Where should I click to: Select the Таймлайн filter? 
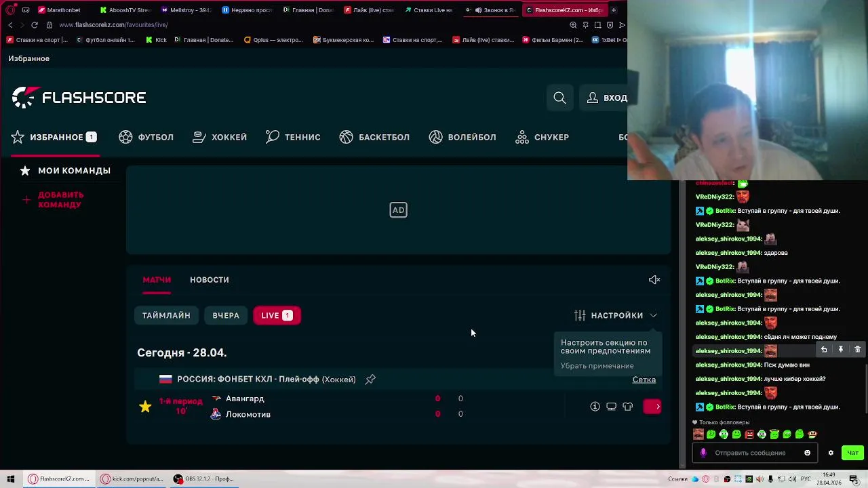(166, 315)
